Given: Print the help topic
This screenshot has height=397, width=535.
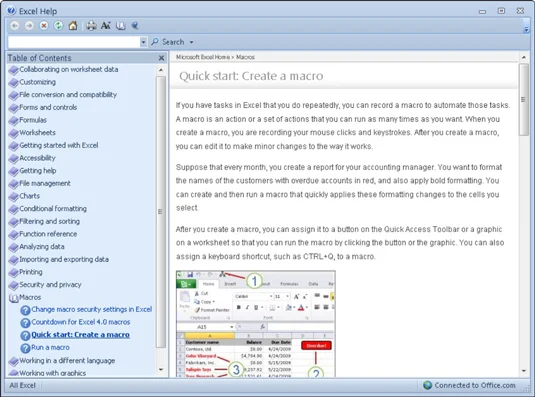Looking at the screenshot, I should click(91, 26).
